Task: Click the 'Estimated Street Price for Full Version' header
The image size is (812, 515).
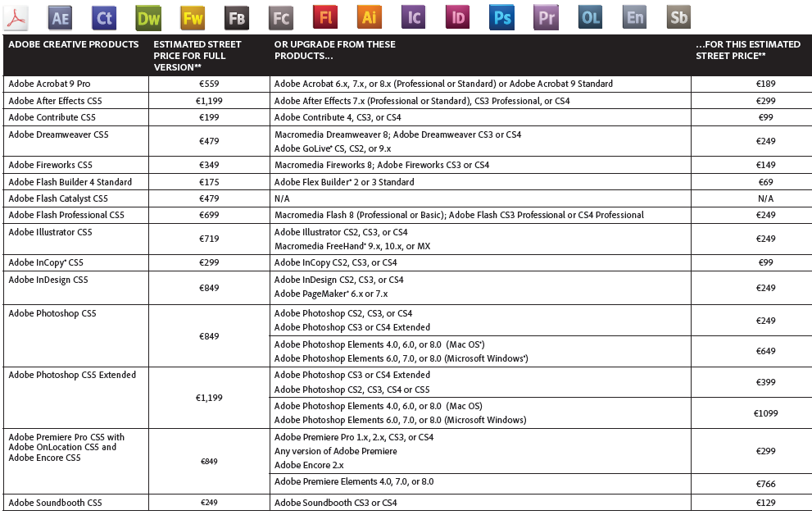Action: coord(197,56)
